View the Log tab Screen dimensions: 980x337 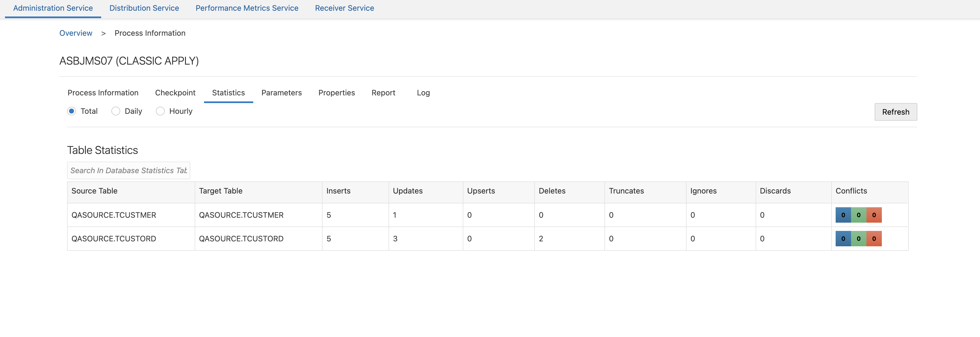[x=423, y=93]
